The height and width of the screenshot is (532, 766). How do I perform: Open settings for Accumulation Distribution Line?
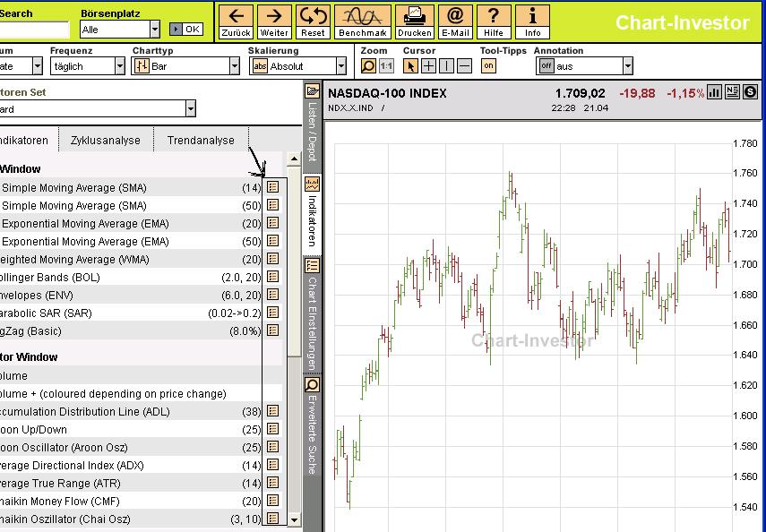pyautogui.click(x=272, y=411)
